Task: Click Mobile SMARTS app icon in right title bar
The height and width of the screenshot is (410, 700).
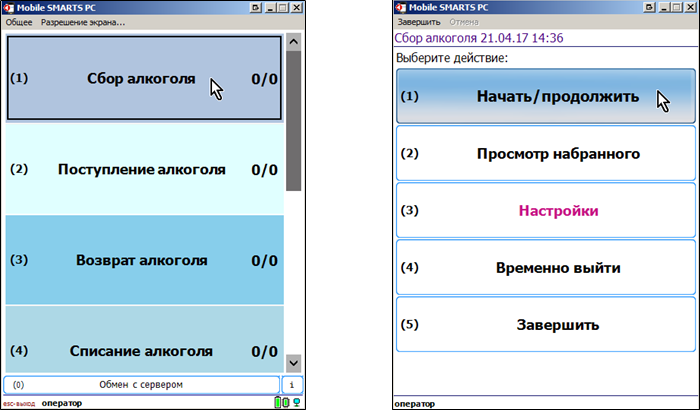Action: (x=401, y=8)
